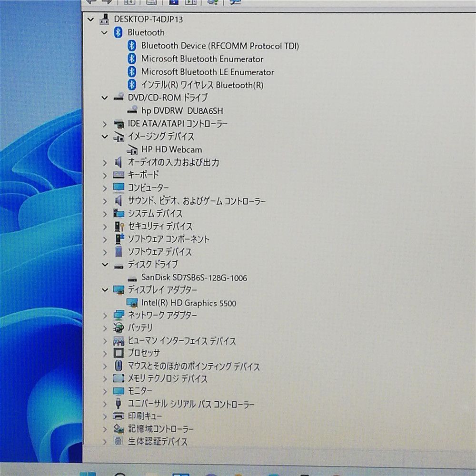Image resolution: width=476 pixels, height=476 pixels.
Task: Expand the セキュリティ デバイス category
Action: [105, 227]
